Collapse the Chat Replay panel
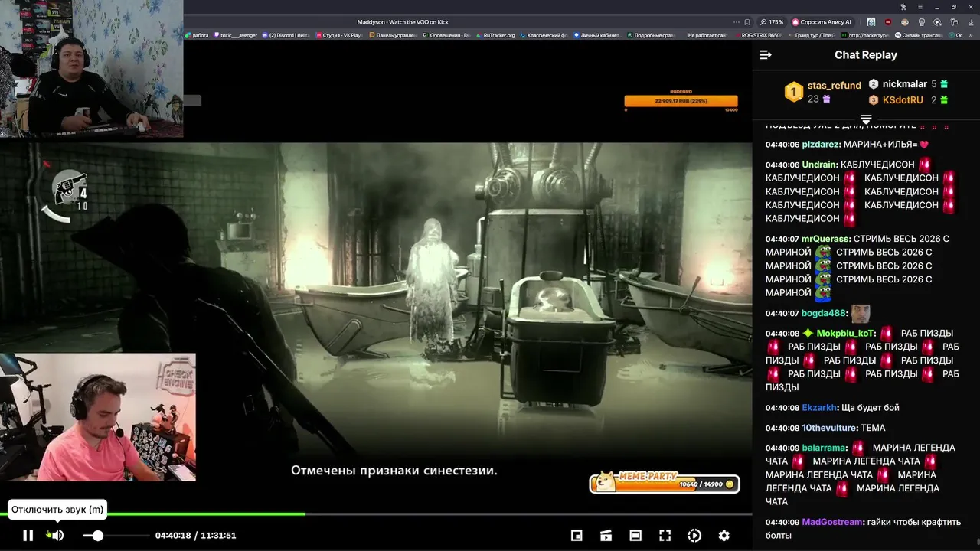The width and height of the screenshot is (980, 551). (765, 55)
